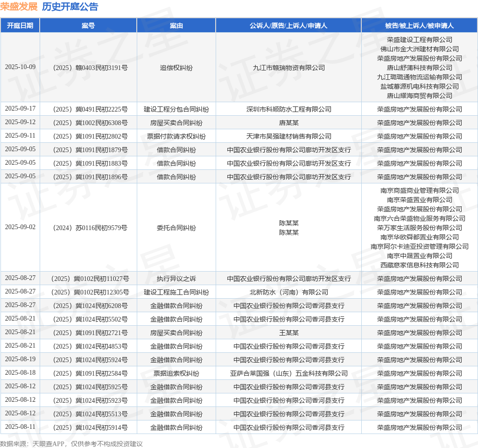This screenshot has height=448, width=478.
Task: Click case number (2024)苏0116民初9579号
Action: click(x=90, y=228)
